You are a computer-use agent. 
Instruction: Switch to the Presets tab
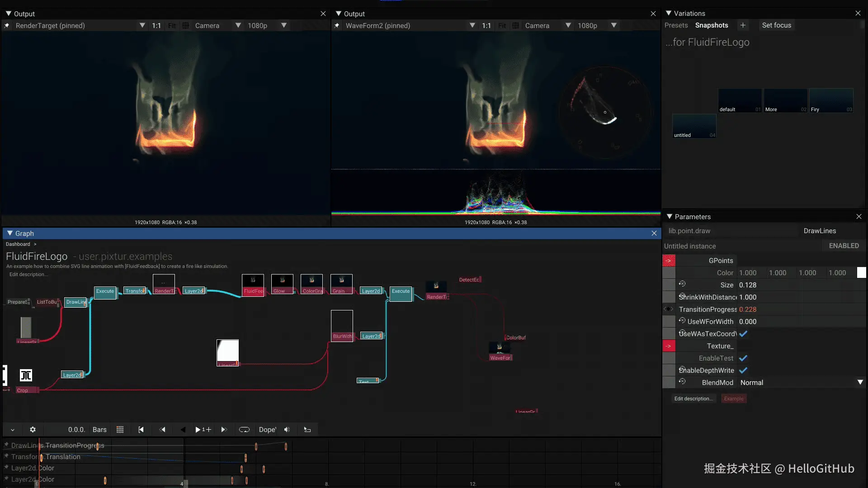click(x=676, y=25)
